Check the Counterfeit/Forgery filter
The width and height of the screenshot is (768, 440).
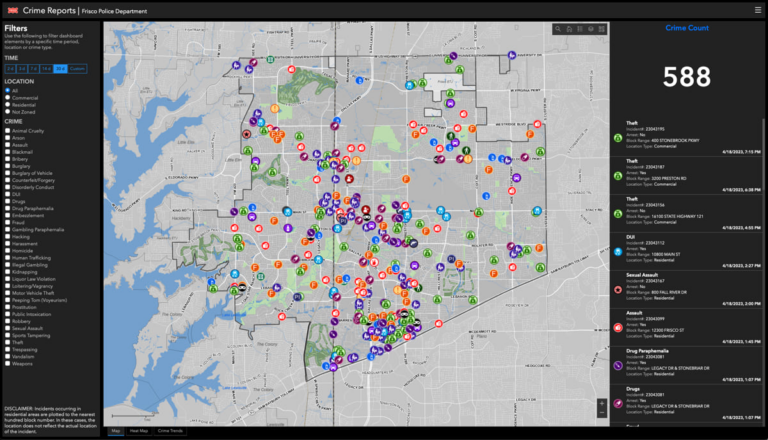[7, 180]
